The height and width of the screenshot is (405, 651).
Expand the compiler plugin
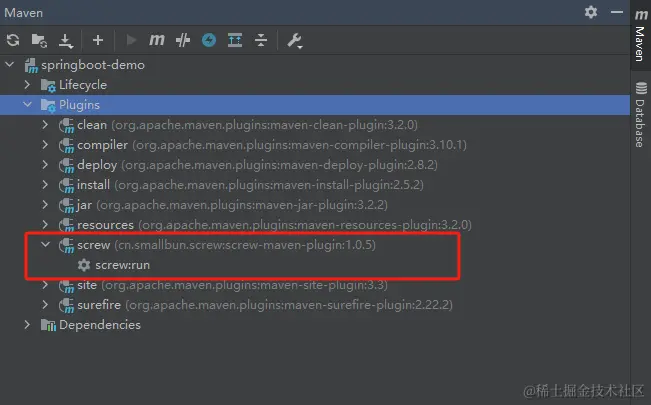45,144
